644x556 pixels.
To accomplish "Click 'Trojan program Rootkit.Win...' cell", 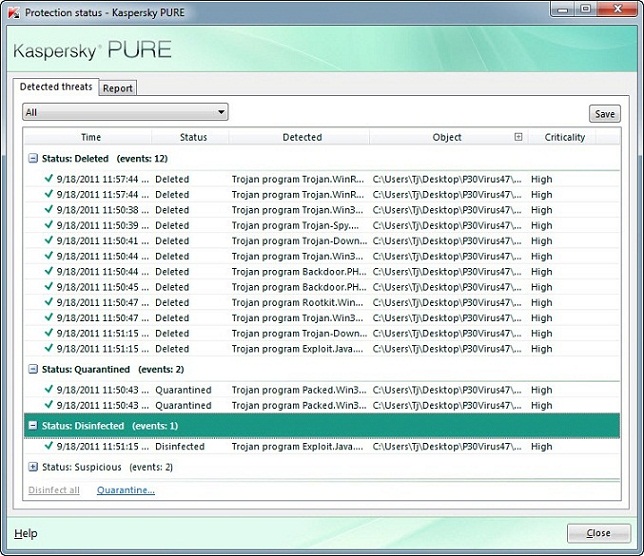I will click(297, 302).
